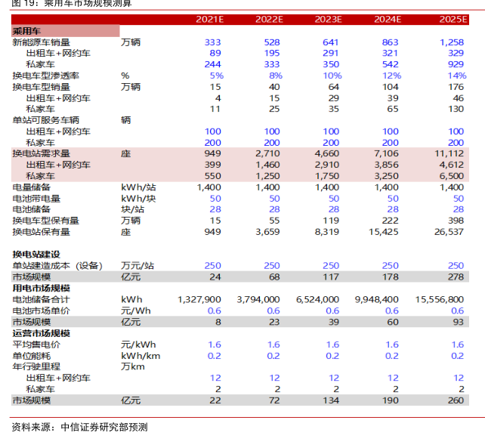
Task: Click the 2021E column header
Action: 208,18
